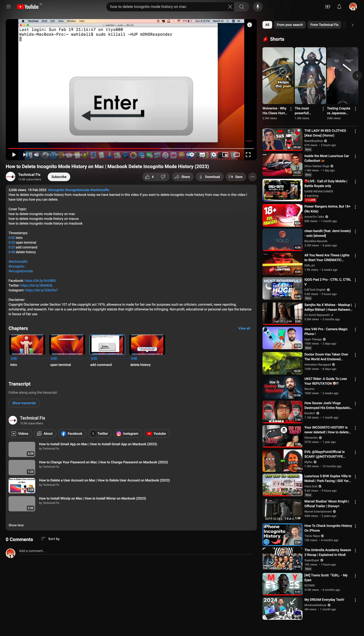364x636 pixels.
Task: Open 'How to Install Gmail App on Mac'
Action: point(98,444)
